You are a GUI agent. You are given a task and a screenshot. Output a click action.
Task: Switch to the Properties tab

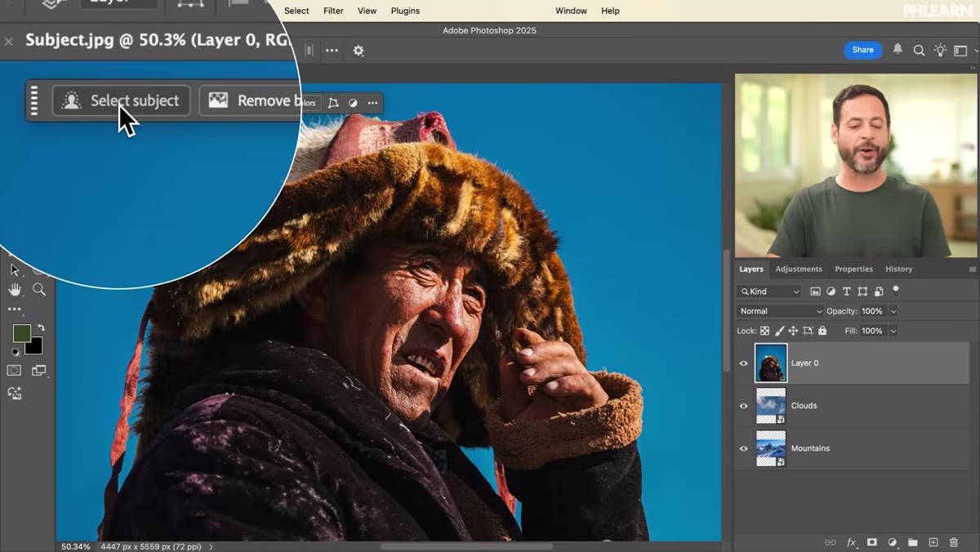pos(853,269)
